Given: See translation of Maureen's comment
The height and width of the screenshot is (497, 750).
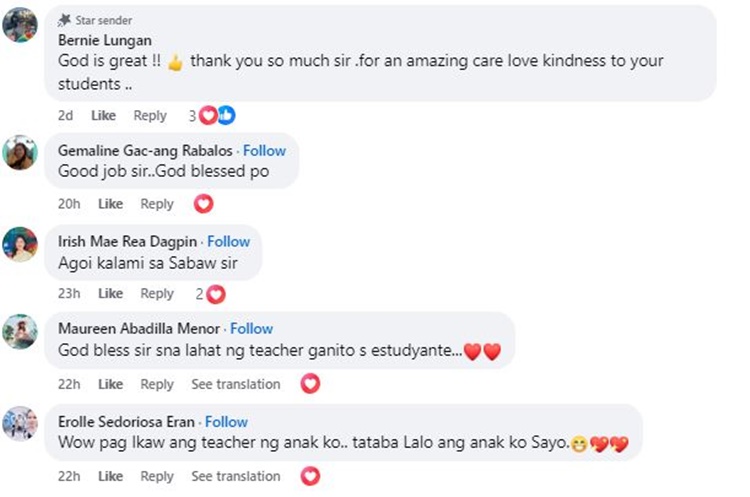Looking at the screenshot, I should click(236, 384).
